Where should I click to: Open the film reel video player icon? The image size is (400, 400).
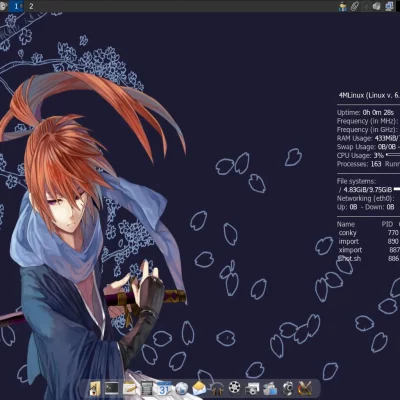[235, 388]
